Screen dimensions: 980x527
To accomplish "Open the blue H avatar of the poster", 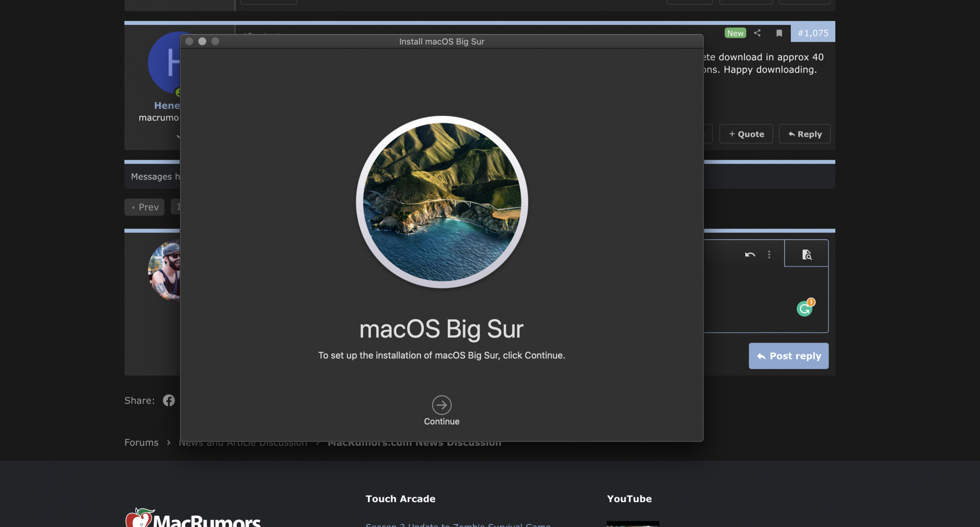I will (164, 63).
